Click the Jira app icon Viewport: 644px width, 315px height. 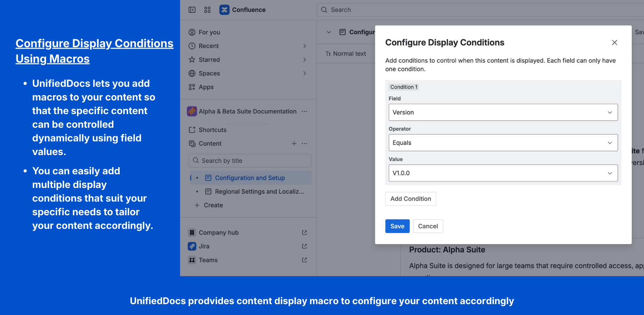pos(192,246)
